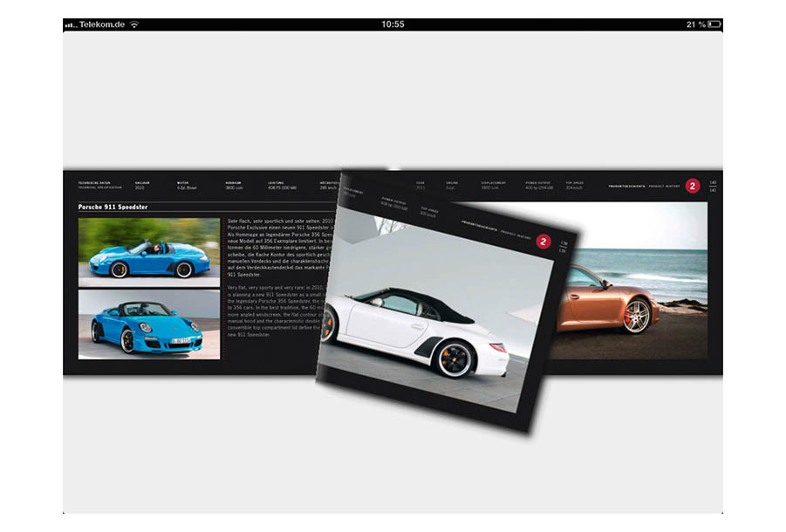Tap the Engine specification on the right page
This screenshot has width=786, height=532.
[x=452, y=186]
